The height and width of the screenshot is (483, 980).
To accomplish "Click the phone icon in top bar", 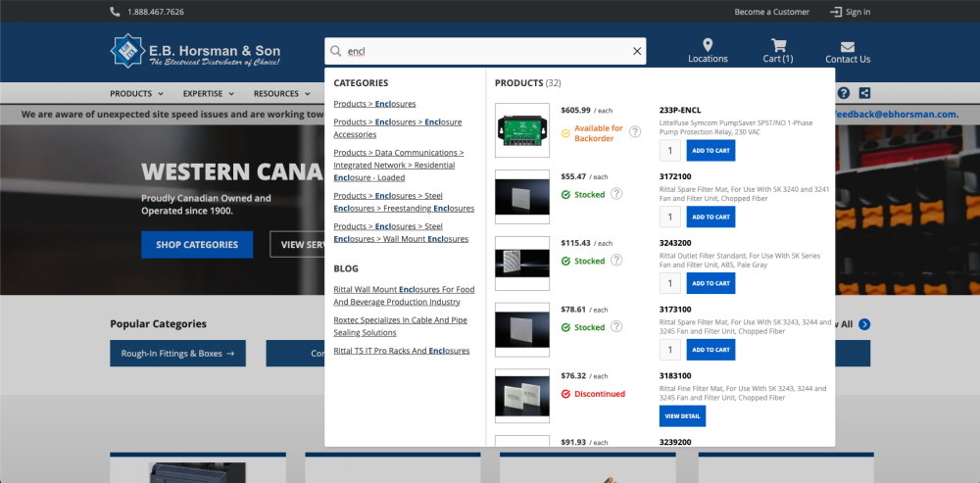I will point(115,11).
